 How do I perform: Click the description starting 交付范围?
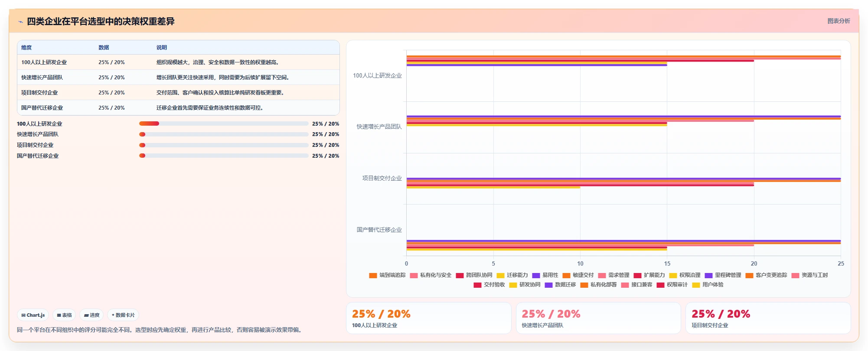[222, 93]
